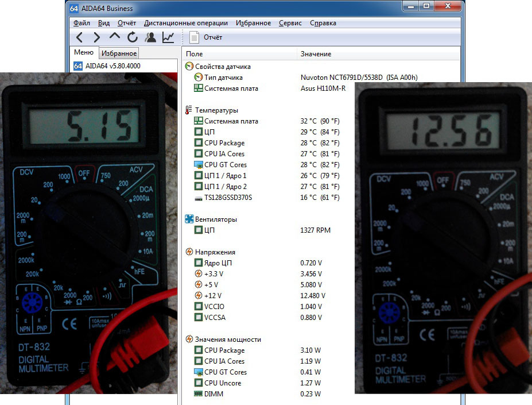Open the Файл menu
This screenshot has width=532, height=405.
click(x=81, y=23)
